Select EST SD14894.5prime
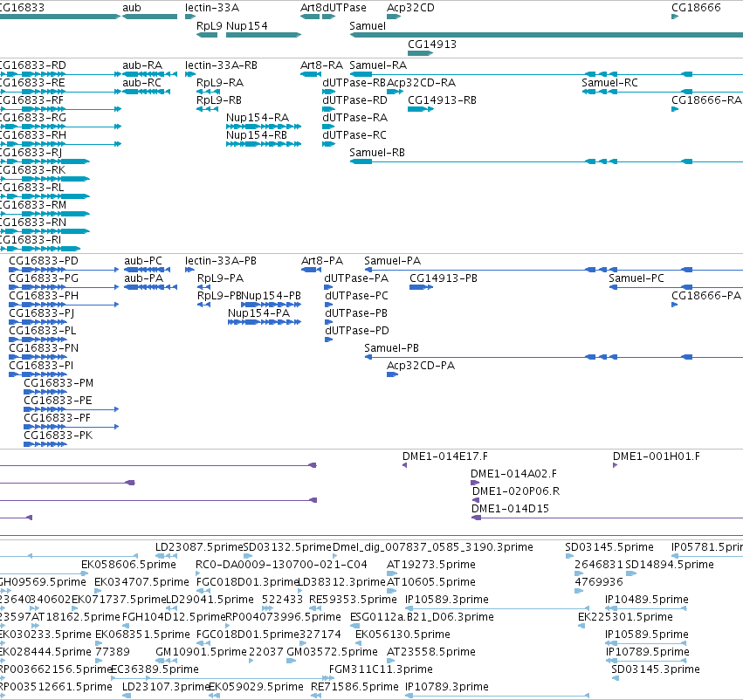Viewport: 743px width, 700px height. (x=670, y=565)
